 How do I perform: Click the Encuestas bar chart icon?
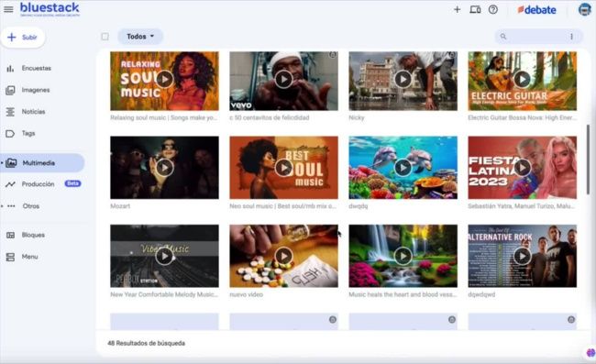(10, 69)
